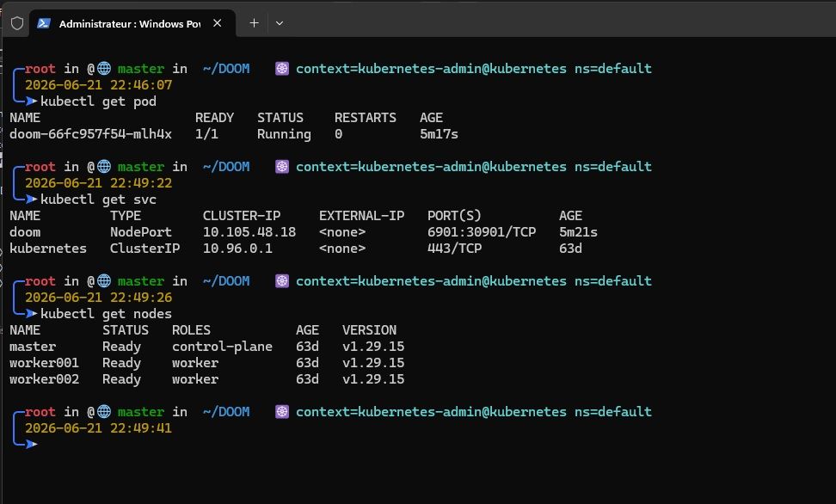Click the timestamp 2026-06-21 22:46:07
836x504 pixels.
tap(99, 85)
